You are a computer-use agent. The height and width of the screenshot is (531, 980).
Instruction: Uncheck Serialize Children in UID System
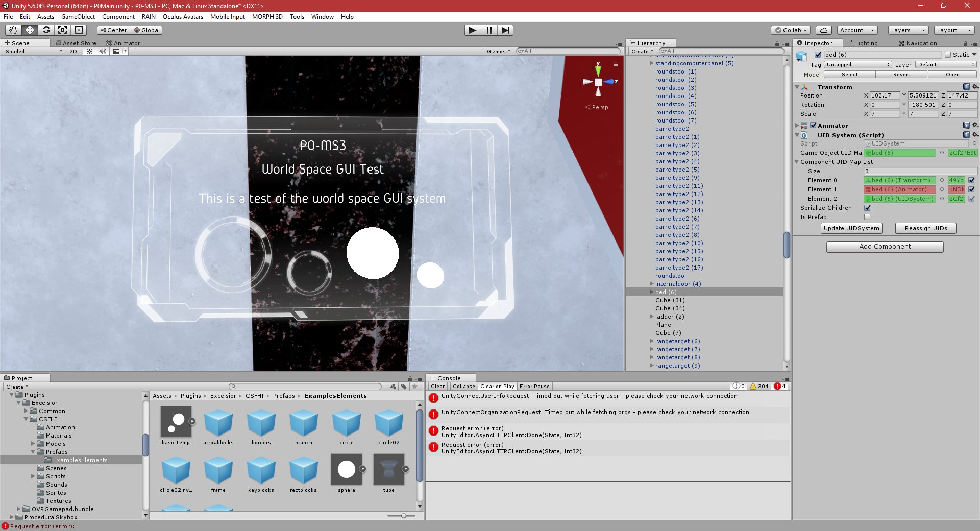click(867, 208)
